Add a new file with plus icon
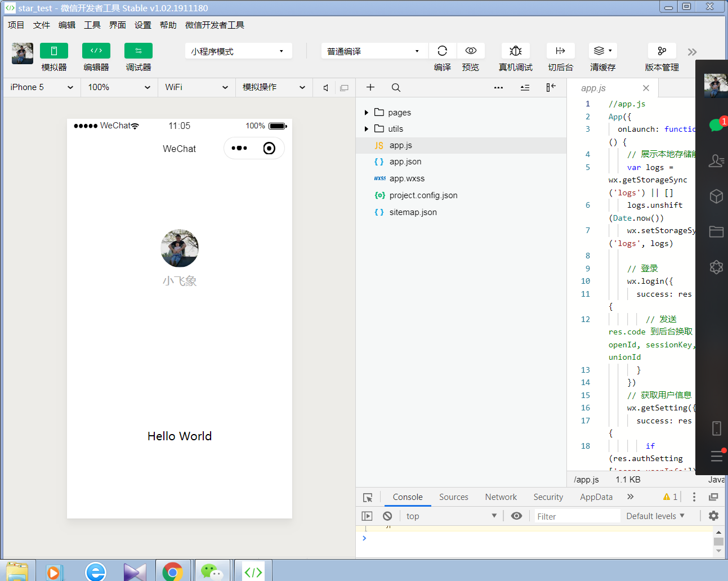 [370, 87]
